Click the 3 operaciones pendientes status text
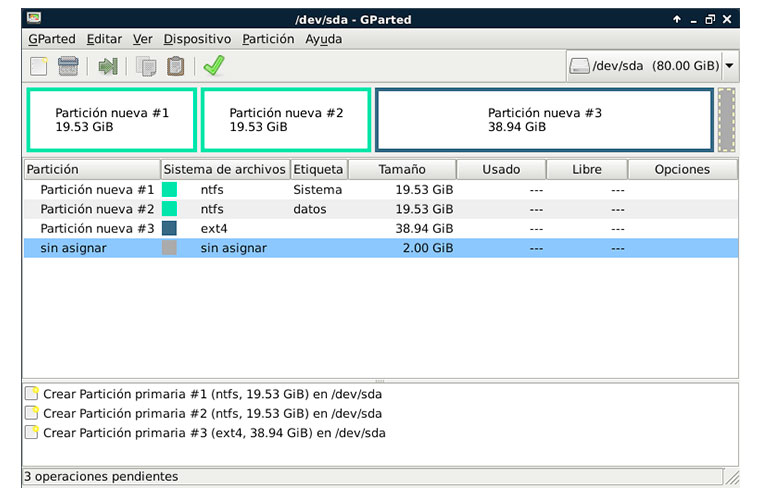The image size is (760, 498). (x=101, y=476)
